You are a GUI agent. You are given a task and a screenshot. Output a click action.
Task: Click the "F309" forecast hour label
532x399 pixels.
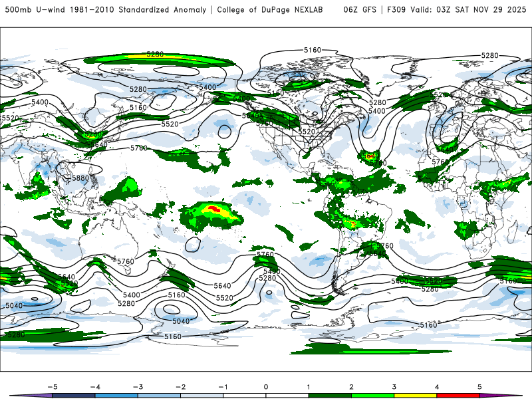click(396, 9)
